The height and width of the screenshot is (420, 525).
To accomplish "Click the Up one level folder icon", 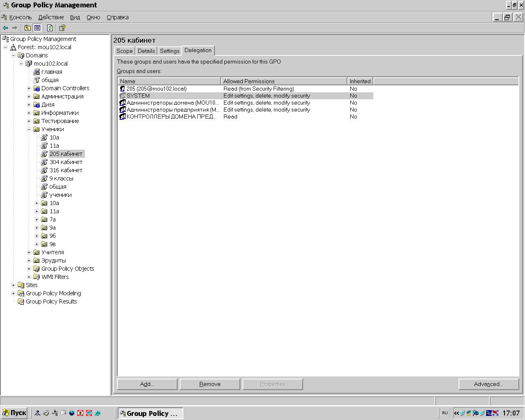I will coord(27,28).
